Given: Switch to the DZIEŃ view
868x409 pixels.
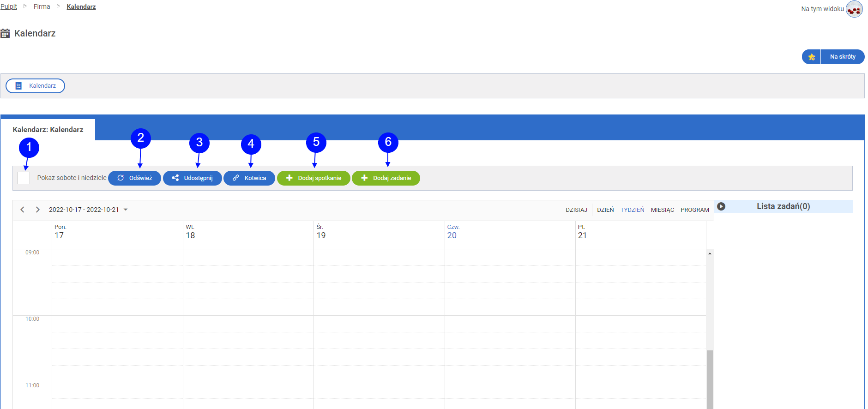Looking at the screenshot, I should tap(605, 210).
